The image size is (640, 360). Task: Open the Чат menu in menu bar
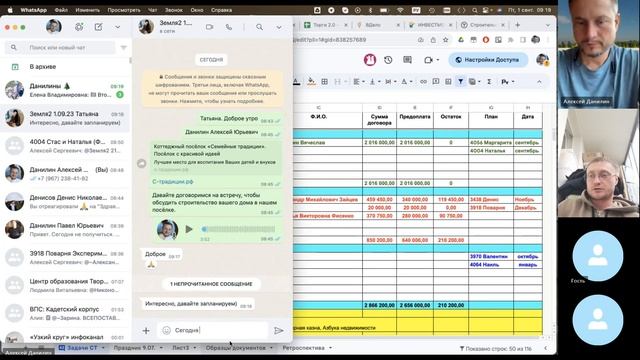[x=152, y=10]
